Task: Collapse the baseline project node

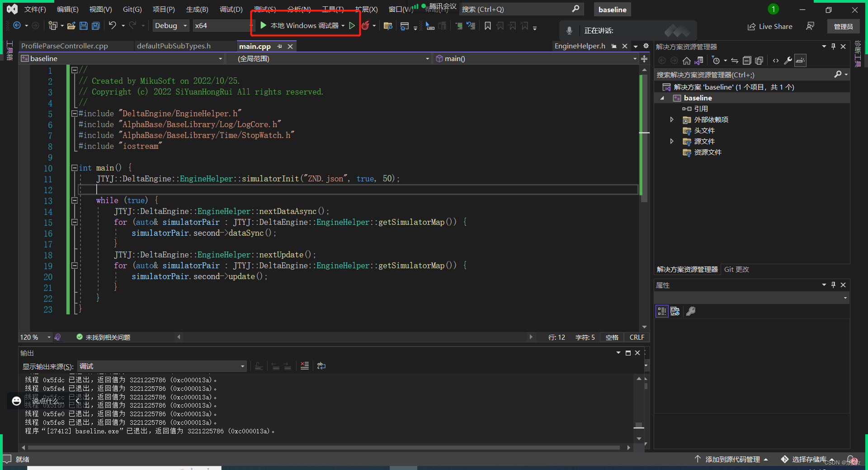Action: click(662, 98)
